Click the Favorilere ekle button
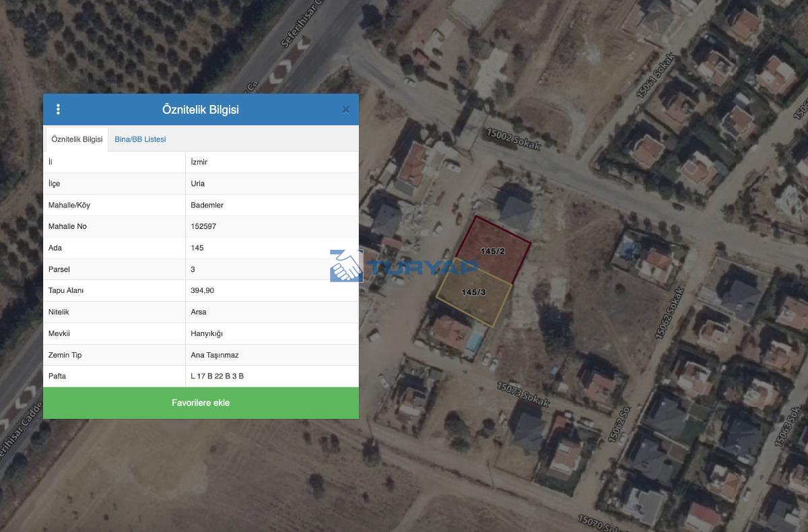The image size is (808, 532). 201,403
